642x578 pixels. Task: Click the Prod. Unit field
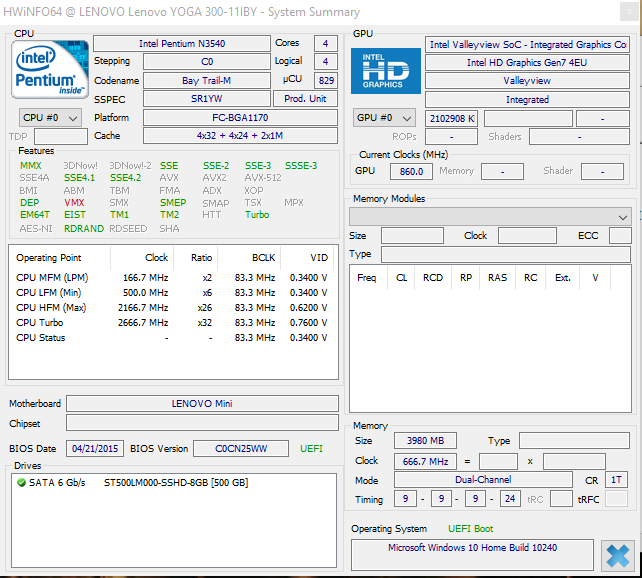point(306,98)
